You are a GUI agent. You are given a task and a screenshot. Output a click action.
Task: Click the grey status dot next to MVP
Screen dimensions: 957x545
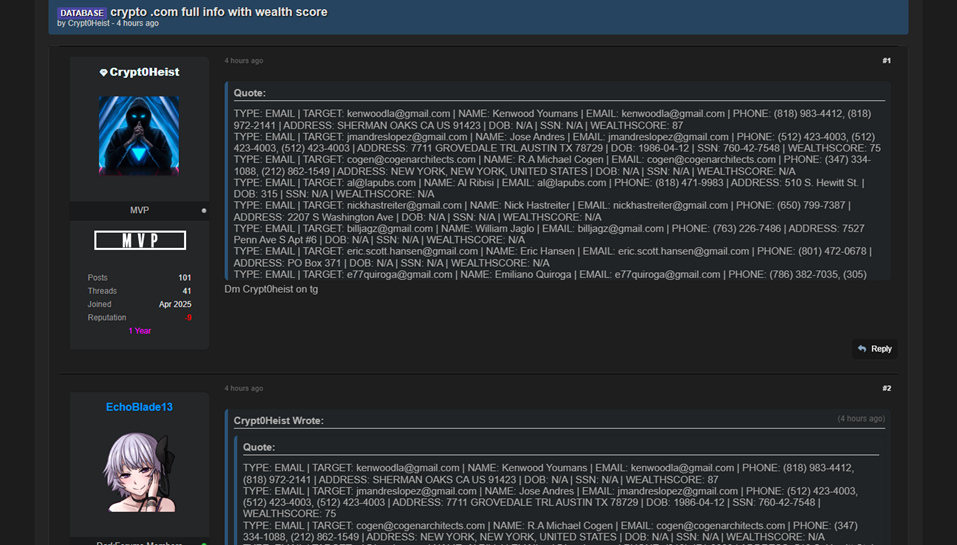204,211
